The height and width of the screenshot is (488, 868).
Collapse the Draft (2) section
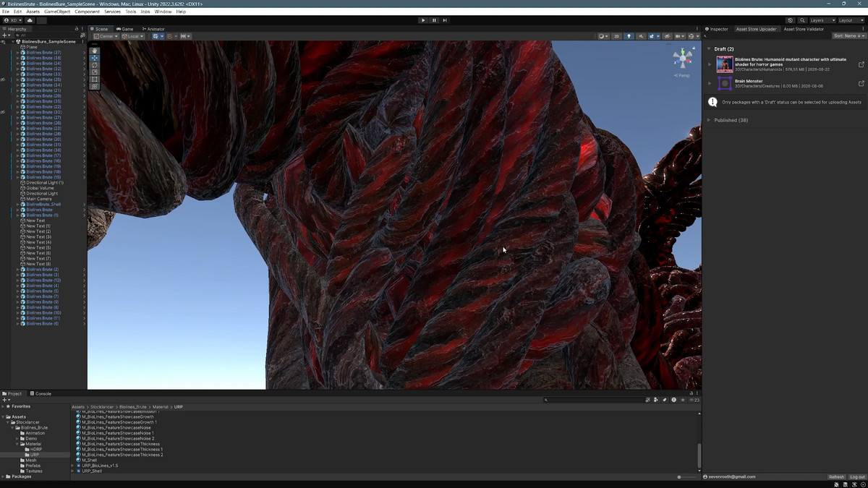[710, 49]
